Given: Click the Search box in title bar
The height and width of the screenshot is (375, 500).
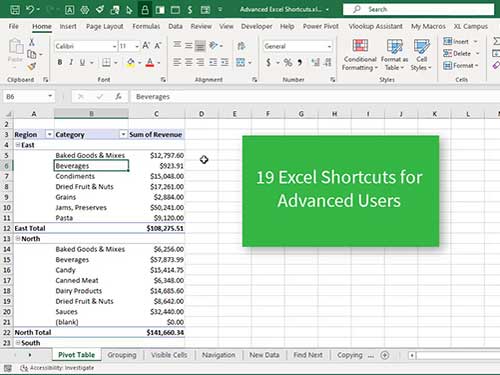Looking at the screenshot, I should click(418, 9).
